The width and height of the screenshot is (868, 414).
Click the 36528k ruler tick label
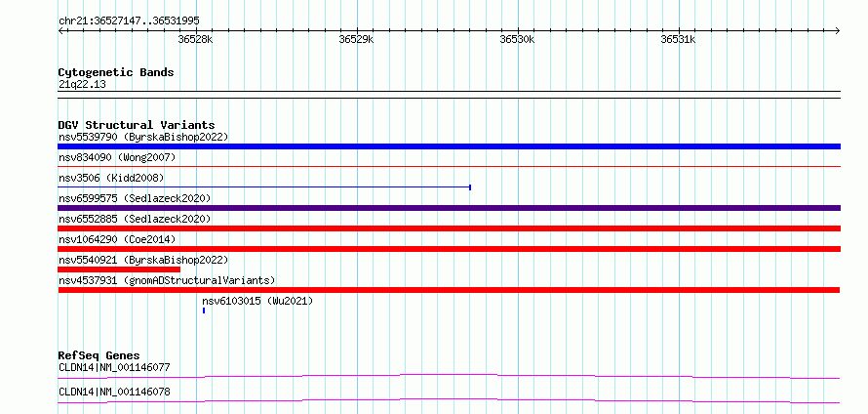click(x=195, y=40)
